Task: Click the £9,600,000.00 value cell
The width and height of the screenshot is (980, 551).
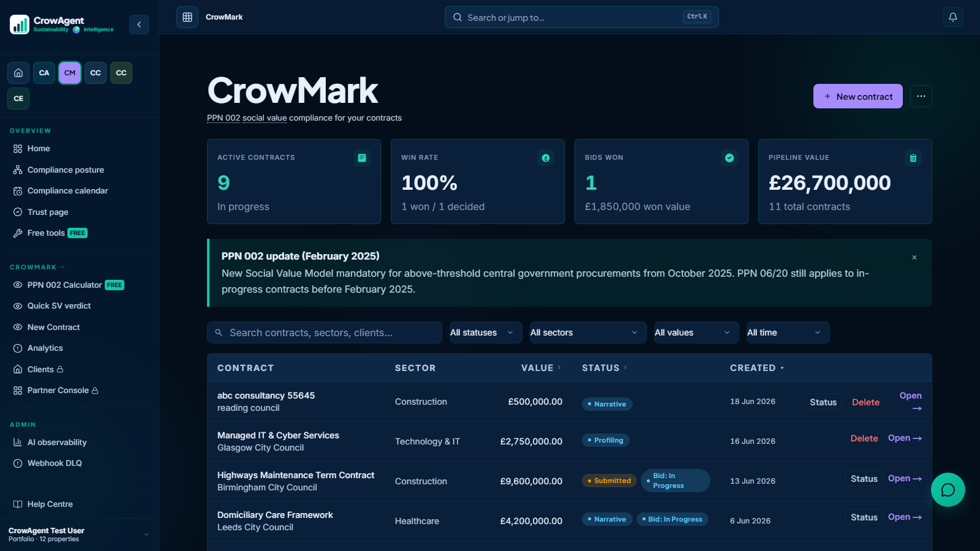Action: point(531,481)
